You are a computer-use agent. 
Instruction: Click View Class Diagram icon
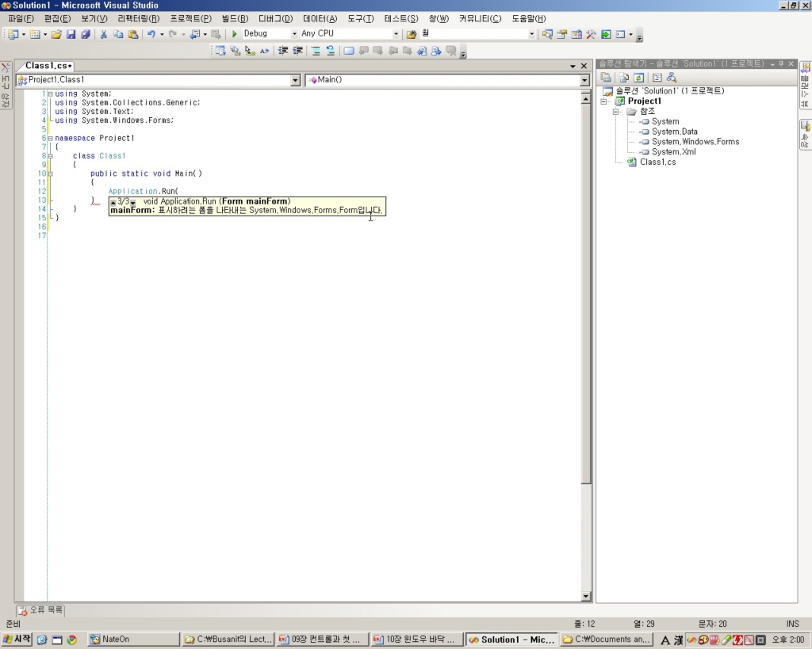coord(672,78)
